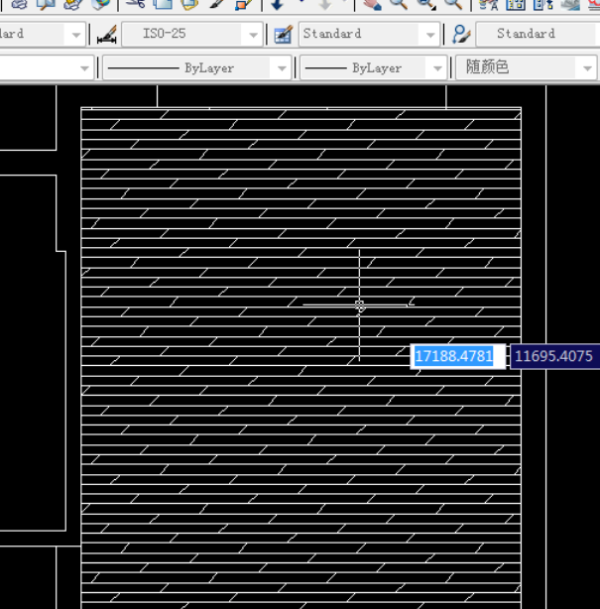Click the Undo arrow icon
This screenshot has height=609, width=600.
pos(277,4)
